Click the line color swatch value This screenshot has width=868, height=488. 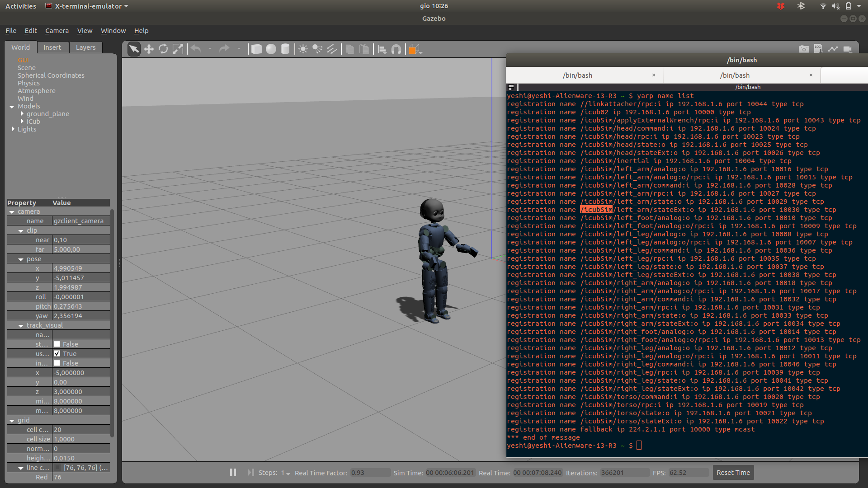tap(58, 468)
